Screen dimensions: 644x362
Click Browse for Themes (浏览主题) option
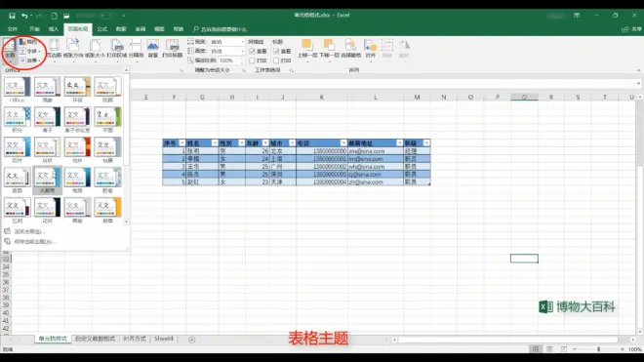(x=29, y=232)
